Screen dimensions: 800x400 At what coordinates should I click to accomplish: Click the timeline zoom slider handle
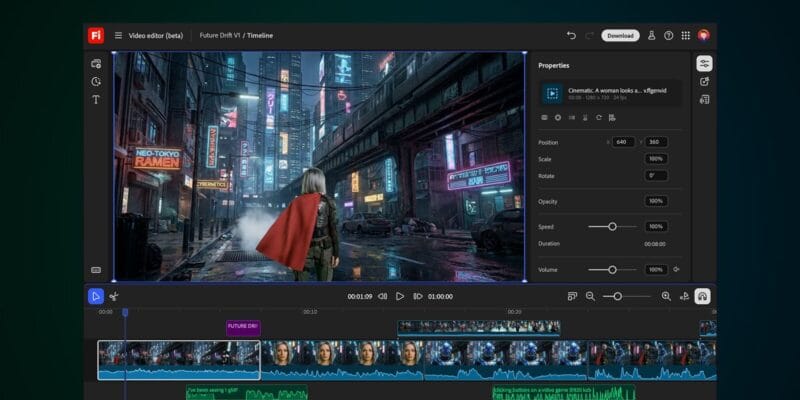617,296
